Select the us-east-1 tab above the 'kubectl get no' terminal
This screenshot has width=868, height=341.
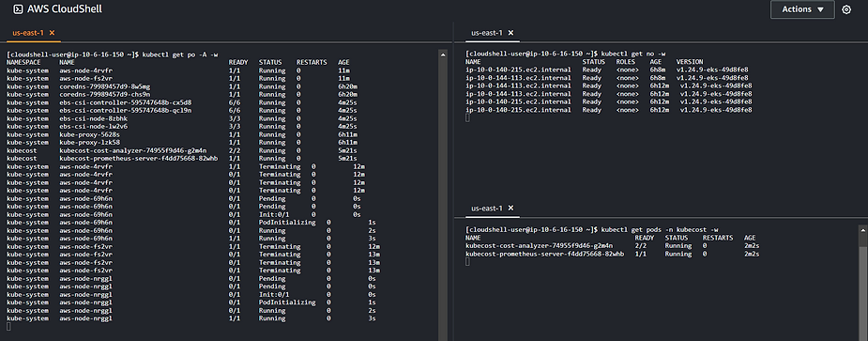coord(487,33)
